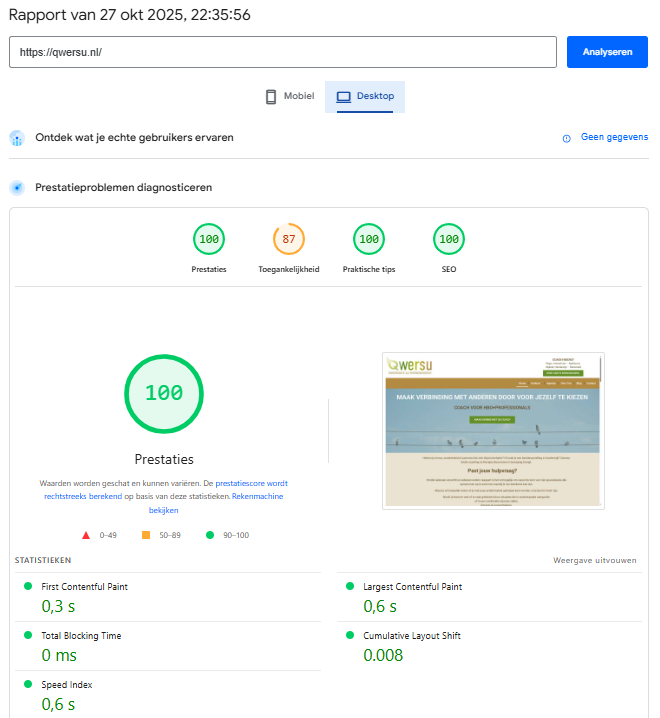Click the website screenshot thumbnail
This screenshot has height=718, width=660.
pos(493,430)
